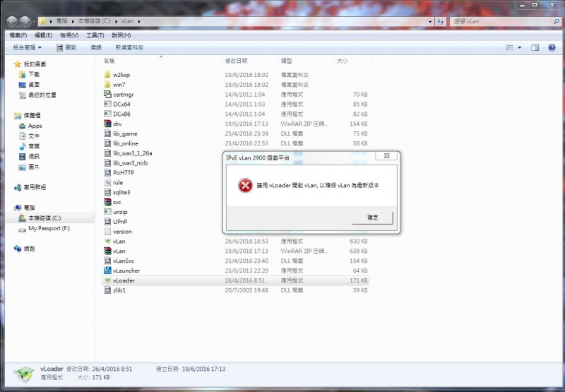Select the certmgr application icon
Image resolution: width=565 pixels, height=392 pixels.
coord(107,94)
